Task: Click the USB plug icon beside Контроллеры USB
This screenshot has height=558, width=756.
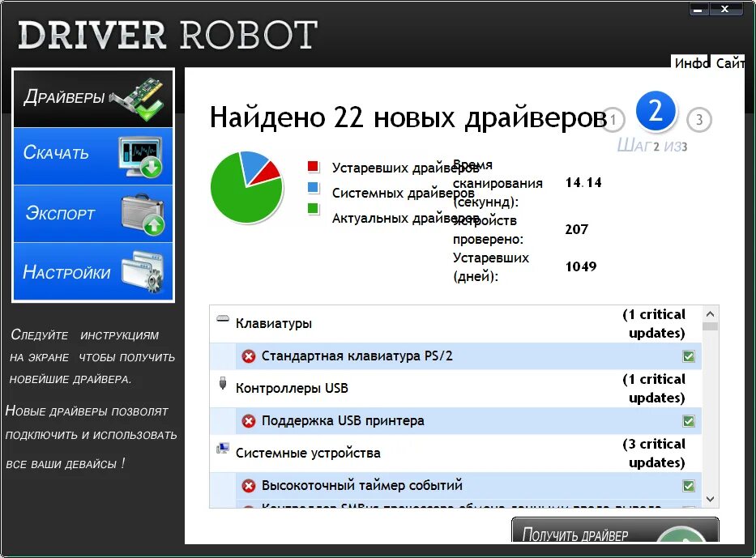Action: (222, 384)
